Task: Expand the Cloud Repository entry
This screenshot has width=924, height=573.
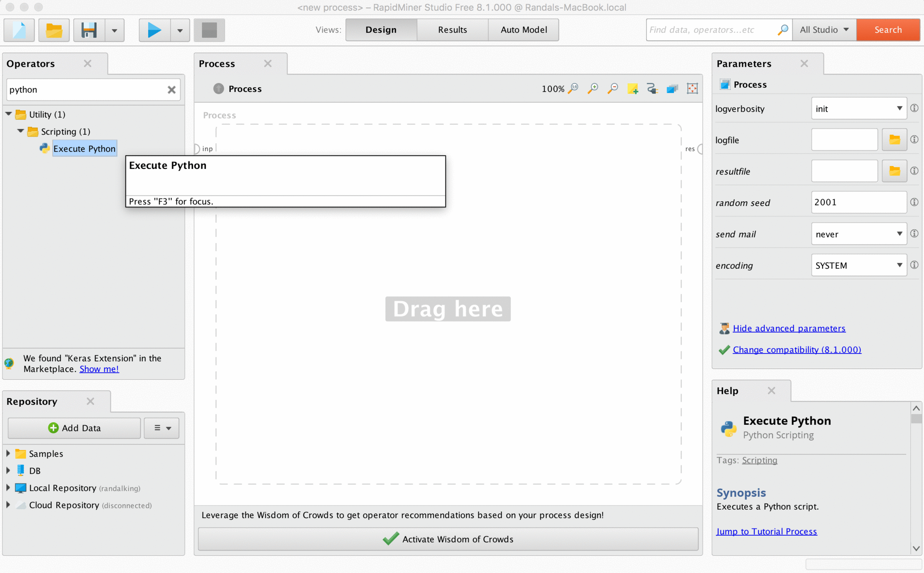Action: pos(8,505)
